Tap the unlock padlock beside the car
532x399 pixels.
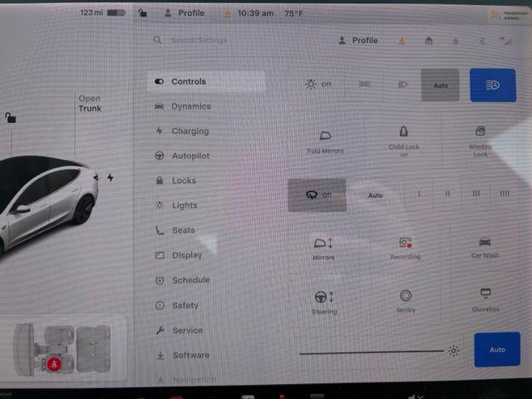tap(10, 117)
